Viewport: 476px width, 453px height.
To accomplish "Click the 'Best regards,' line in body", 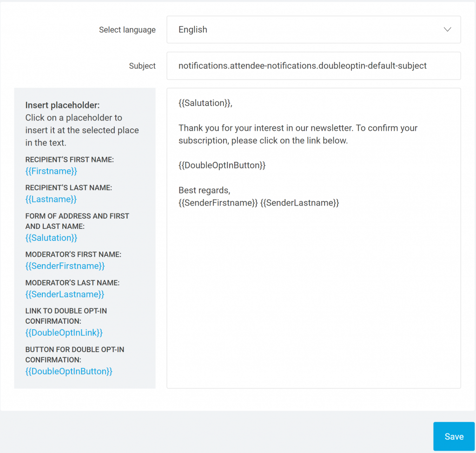I will [205, 190].
